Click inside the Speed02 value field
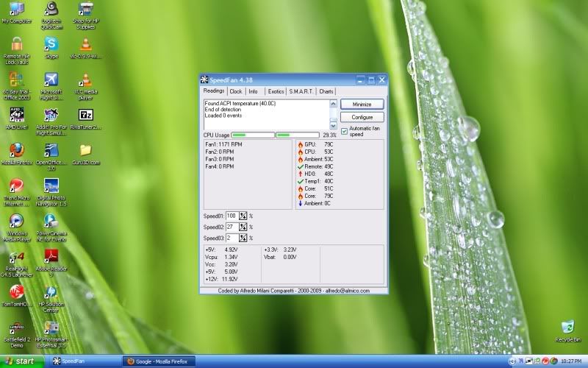Screen dimensions: 588x368 (232, 227)
